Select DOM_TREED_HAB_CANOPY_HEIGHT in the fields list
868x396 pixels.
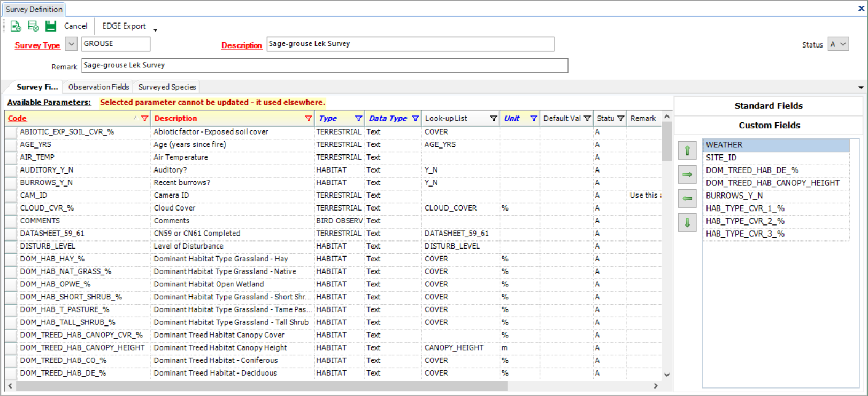pyautogui.click(x=776, y=183)
